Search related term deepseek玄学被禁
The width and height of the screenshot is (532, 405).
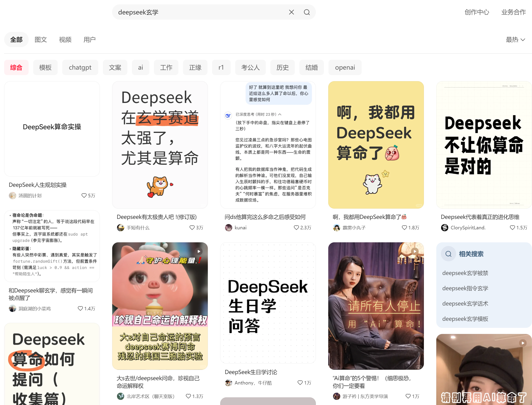465,273
